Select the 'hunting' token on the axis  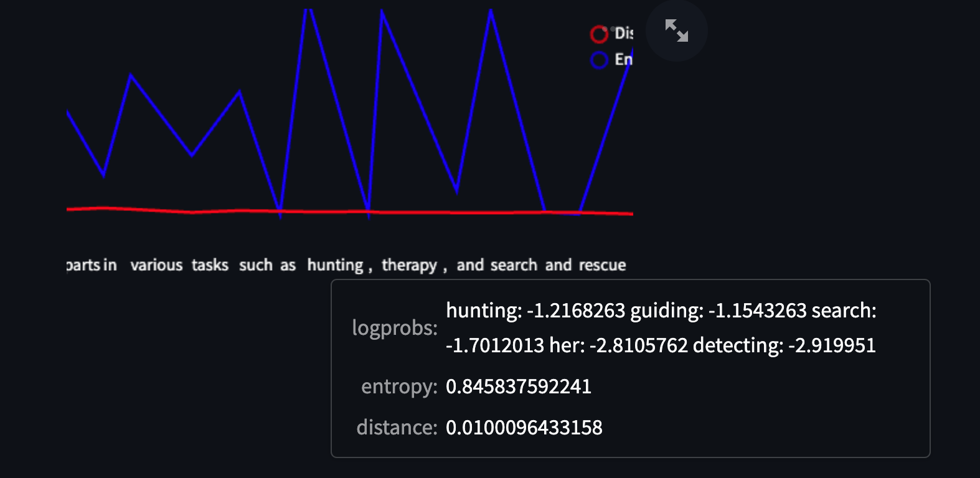point(335,265)
